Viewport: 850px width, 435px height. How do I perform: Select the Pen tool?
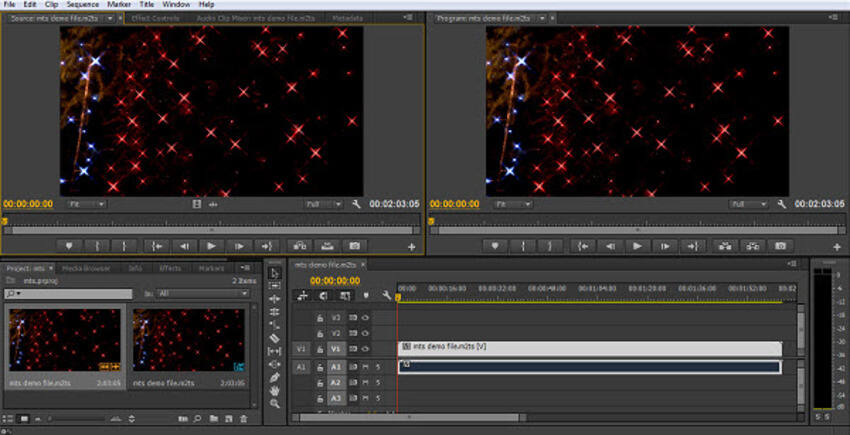[x=275, y=377]
